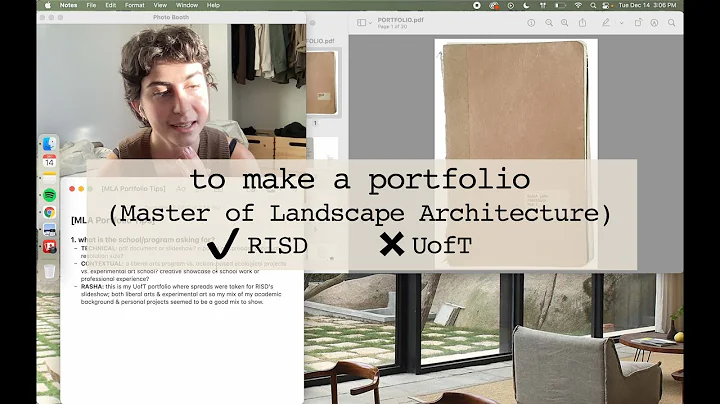This screenshot has height=404, width=720.
Task: Open the View menu
Action: click(160, 5)
